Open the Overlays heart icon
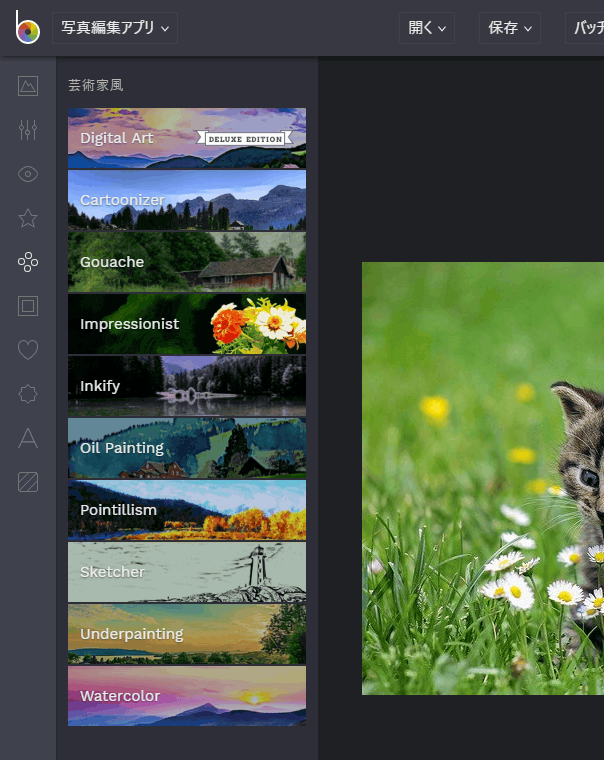The width and height of the screenshot is (604, 760). (x=28, y=350)
